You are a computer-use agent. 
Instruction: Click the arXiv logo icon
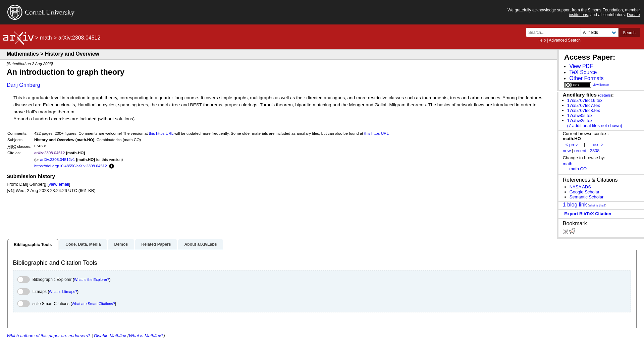click(x=18, y=38)
